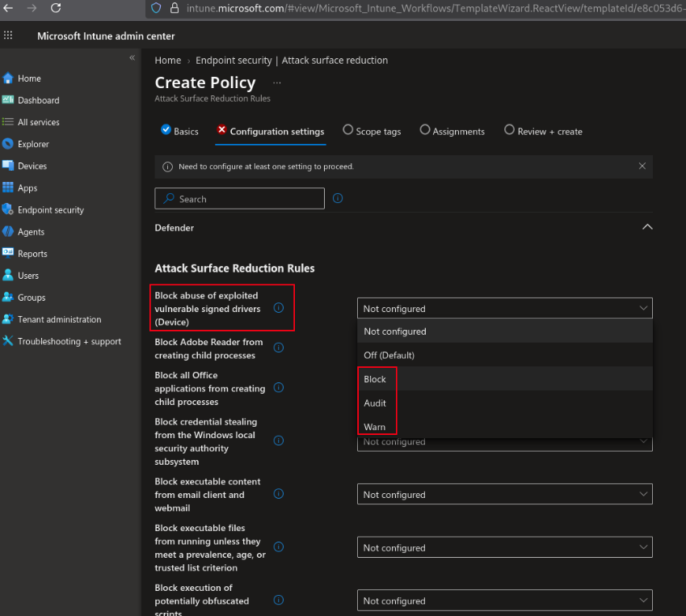The width and height of the screenshot is (686, 616).
Task: Click the info icon beside Search box
Action: pos(338,198)
